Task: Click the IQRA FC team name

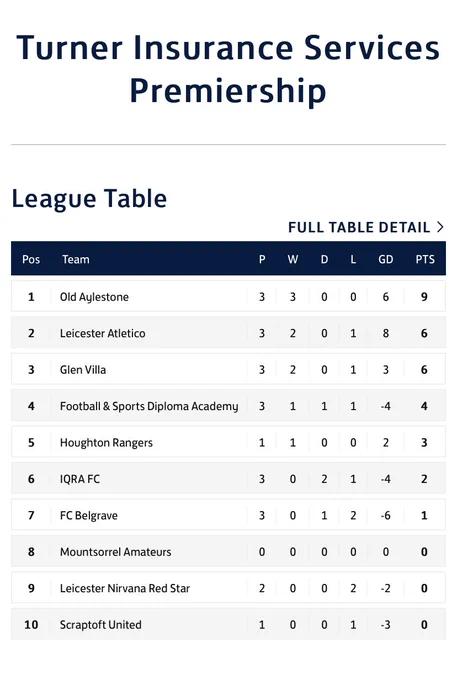Action: 80,479
